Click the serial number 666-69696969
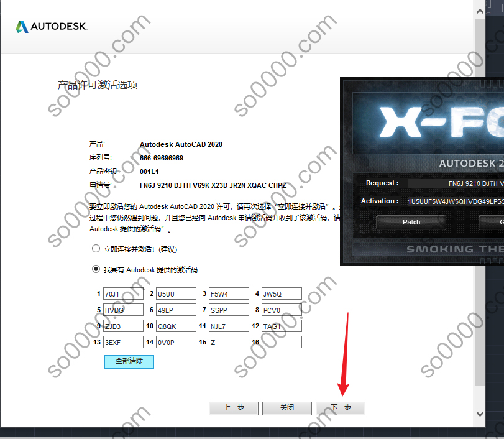This screenshot has height=439, width=504. point(162,158)
